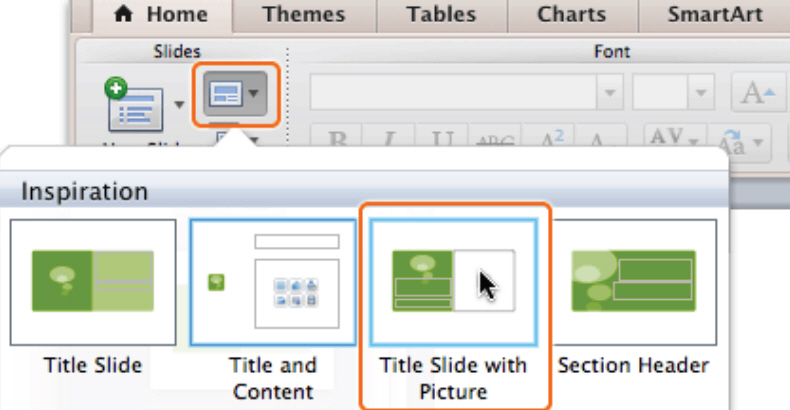Toggle bold formatting
Viewport: 790px width, 410px height.
click(338, 136)
